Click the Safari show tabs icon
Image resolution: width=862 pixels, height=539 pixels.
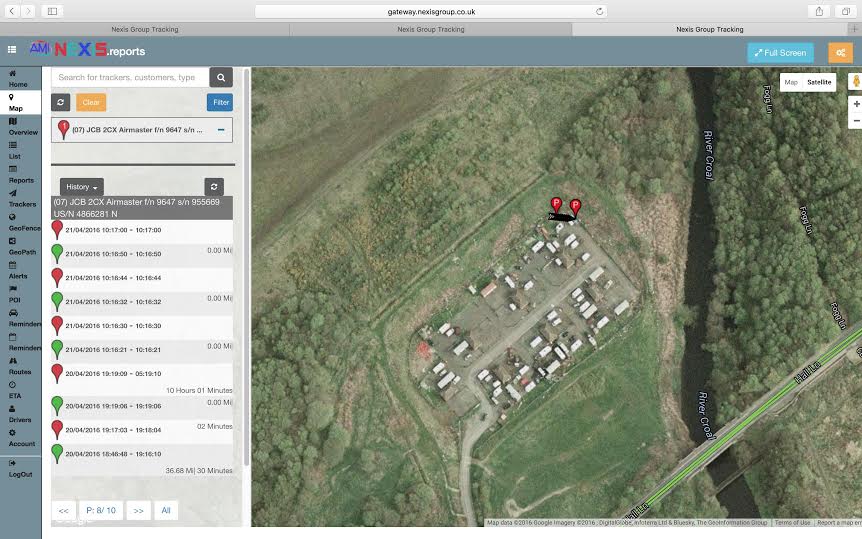846,12
